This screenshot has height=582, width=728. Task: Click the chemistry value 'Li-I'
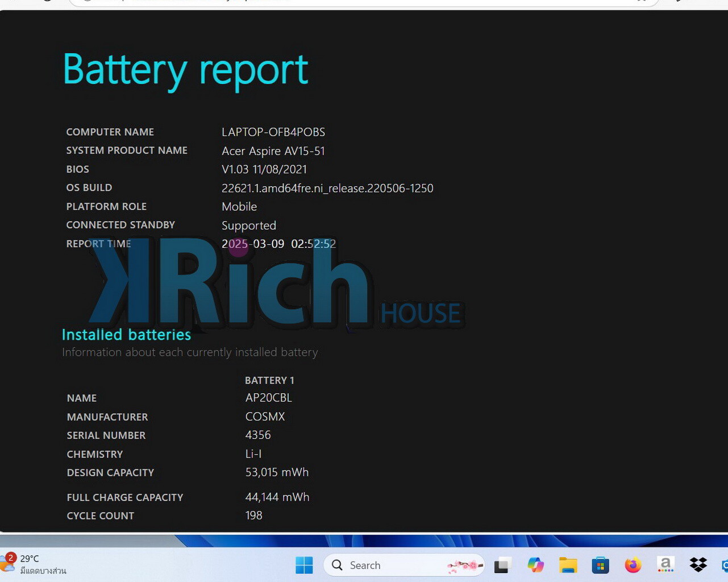click(253, 454)
